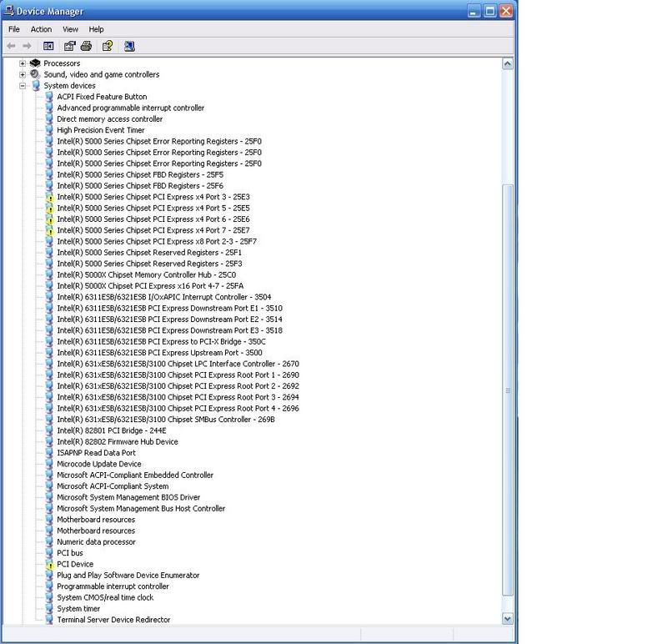Screen dimensions: 667x644
Task: Click the icon next to PCI bus
Action: tap(49, 553)
